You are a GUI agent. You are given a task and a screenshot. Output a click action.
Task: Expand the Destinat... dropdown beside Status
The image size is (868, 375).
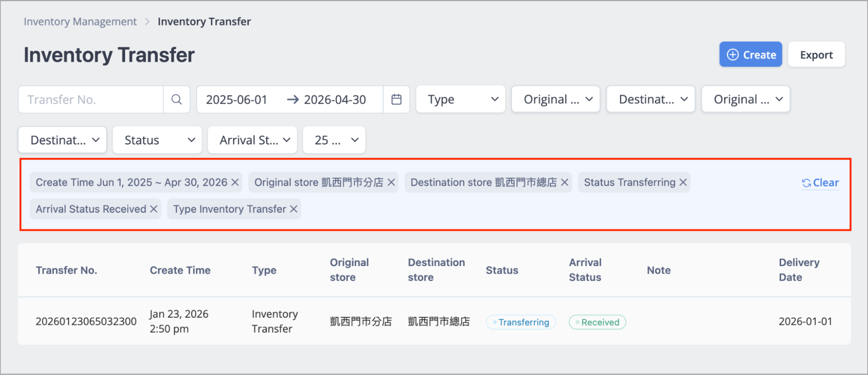click(63, 140)
